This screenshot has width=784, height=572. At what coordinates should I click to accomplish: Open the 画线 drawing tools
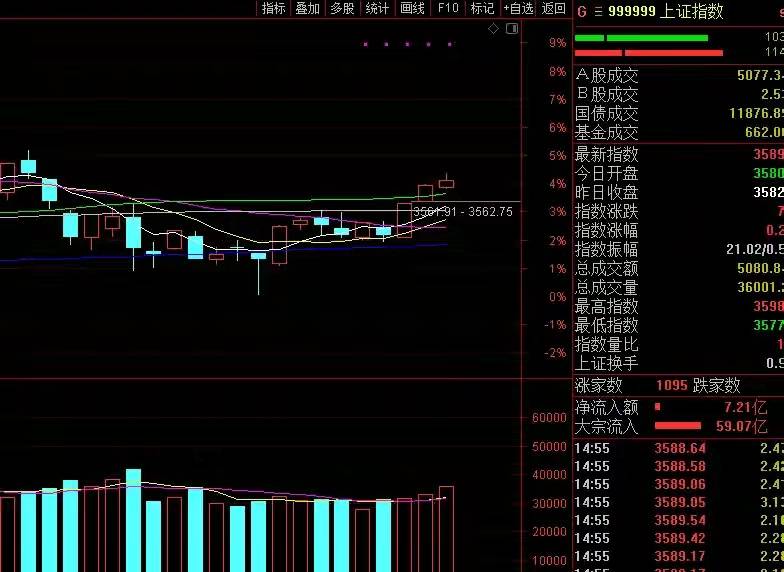[x=412, y=8]
